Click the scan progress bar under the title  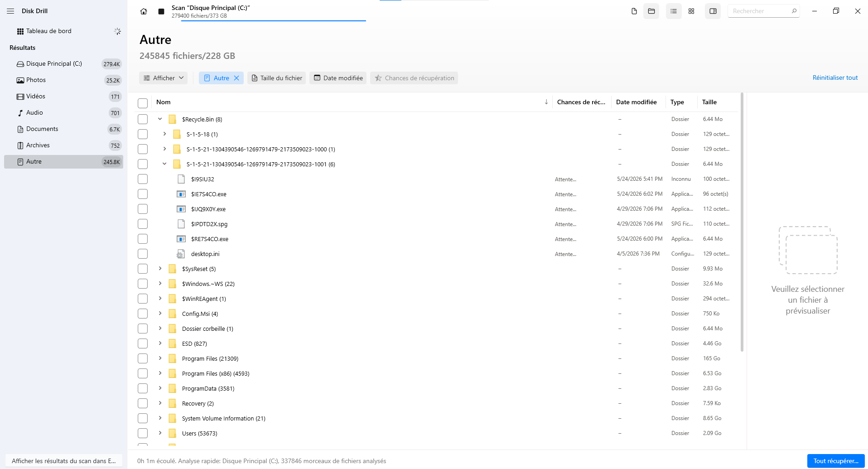pos(273,21)
